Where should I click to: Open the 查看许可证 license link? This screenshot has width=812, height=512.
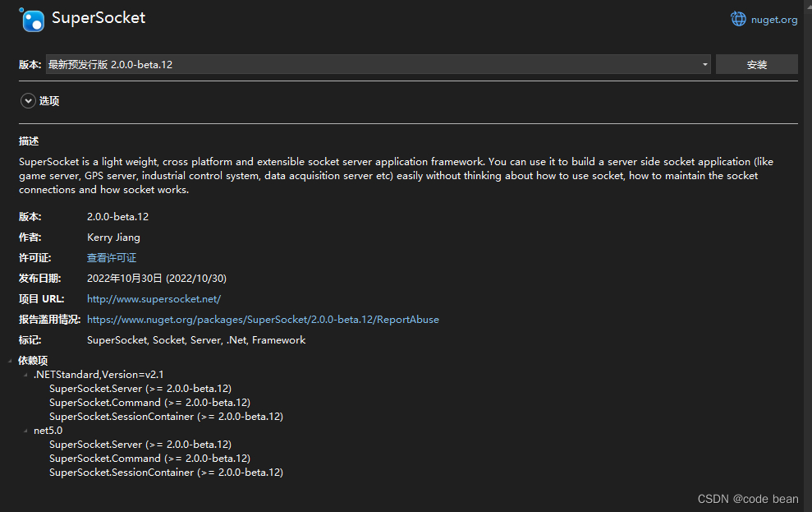111,257
